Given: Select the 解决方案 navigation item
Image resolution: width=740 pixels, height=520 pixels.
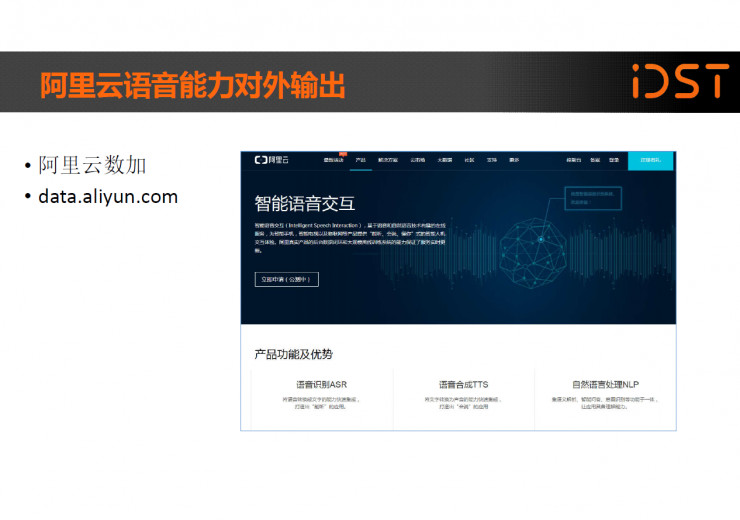Looking at the screenshot, I should (x=388, y=160).
